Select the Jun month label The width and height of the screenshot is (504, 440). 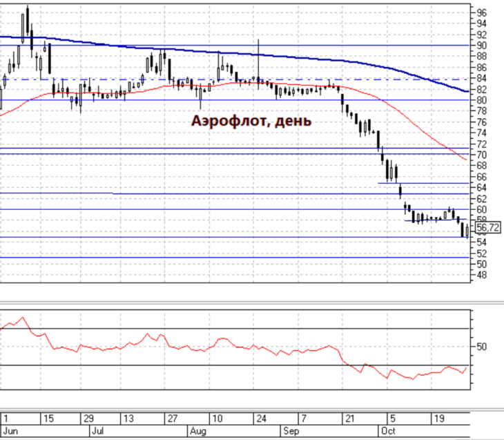coord(10,431)
